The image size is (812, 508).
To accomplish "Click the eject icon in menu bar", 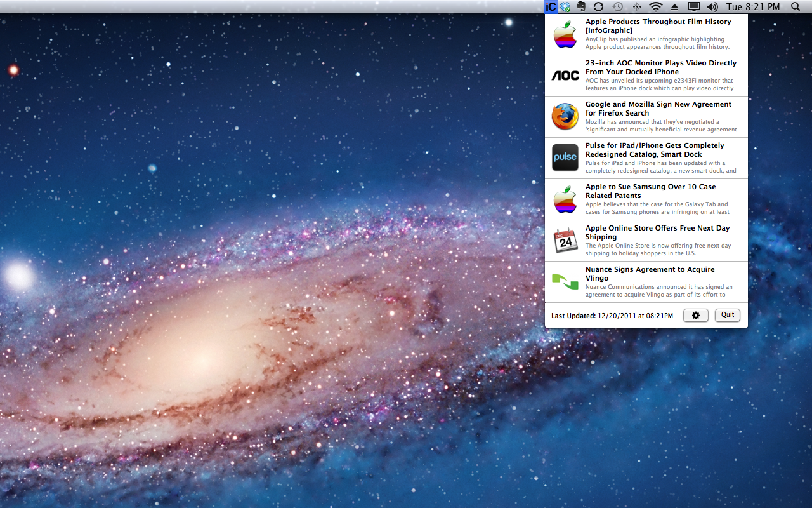I will tap(674, 7).
